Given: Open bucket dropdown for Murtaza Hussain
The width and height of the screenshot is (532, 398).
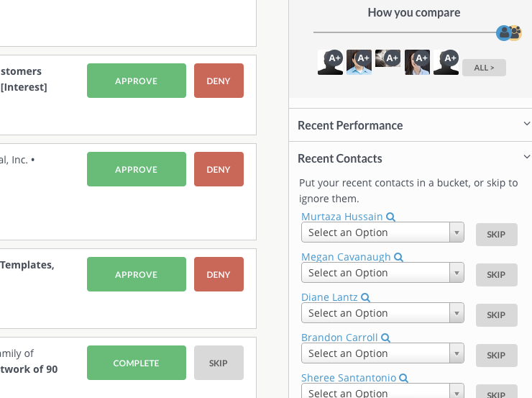Looking at the screenshot, I should [382, 232].
